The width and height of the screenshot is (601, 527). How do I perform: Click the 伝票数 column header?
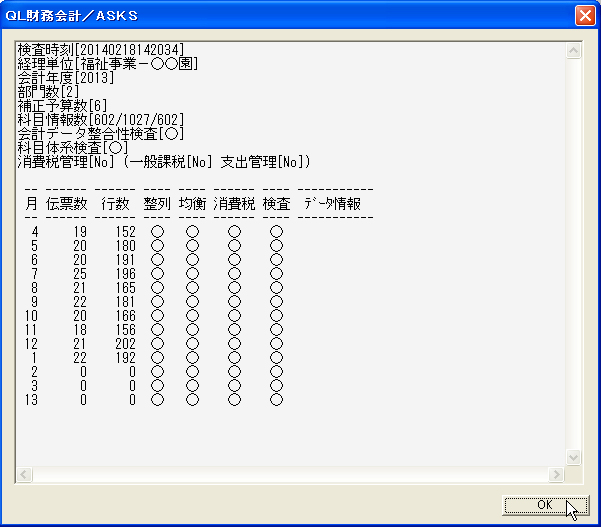click(67, 204)
